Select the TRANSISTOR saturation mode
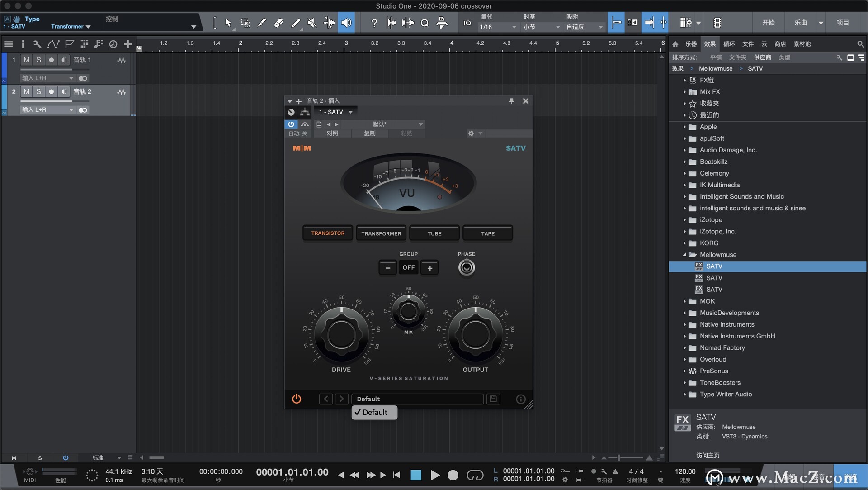The width and height of the screenshot is (868, 490). tap(328, 233)
